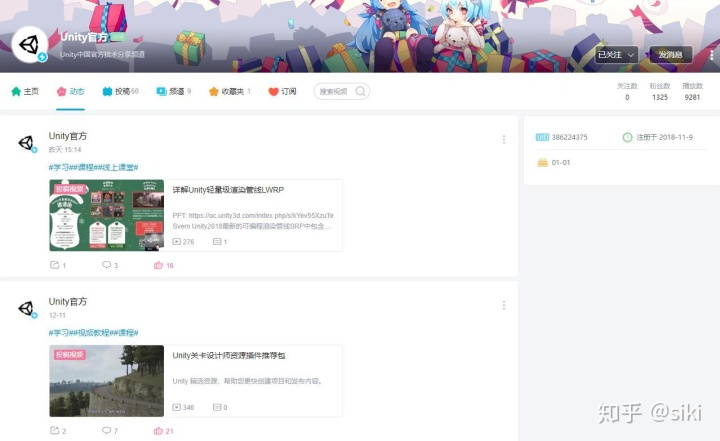
Task: Open the 主页 home tab
Action: pyautogui.click(x=25, y=91)
